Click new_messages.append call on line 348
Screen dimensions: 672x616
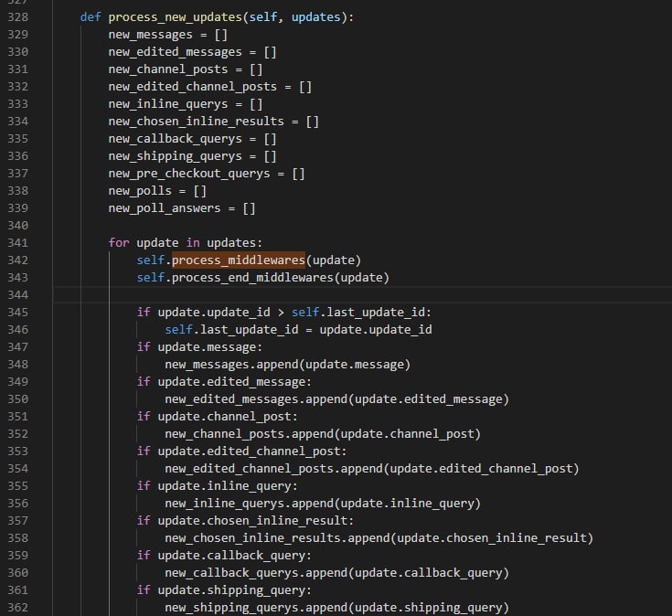tap(288, 365)
